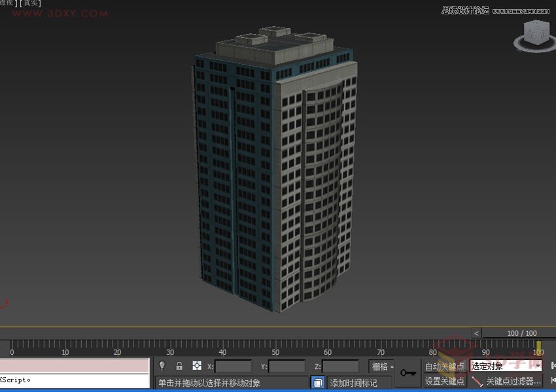Image resolution: width=556 pixels, height=392 pixels.
Task: Click the 添加时间标记 button
Action: click(x=360, y=382)
